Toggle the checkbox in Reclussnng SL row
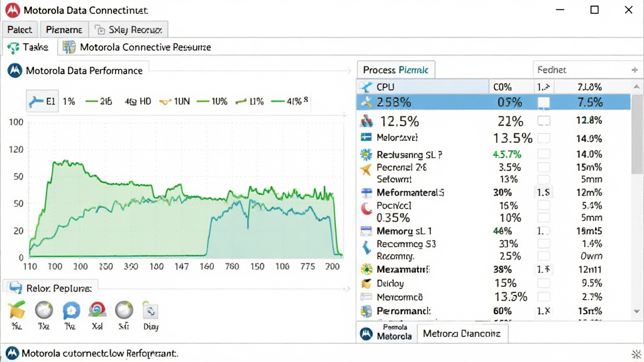 point(544,154)
